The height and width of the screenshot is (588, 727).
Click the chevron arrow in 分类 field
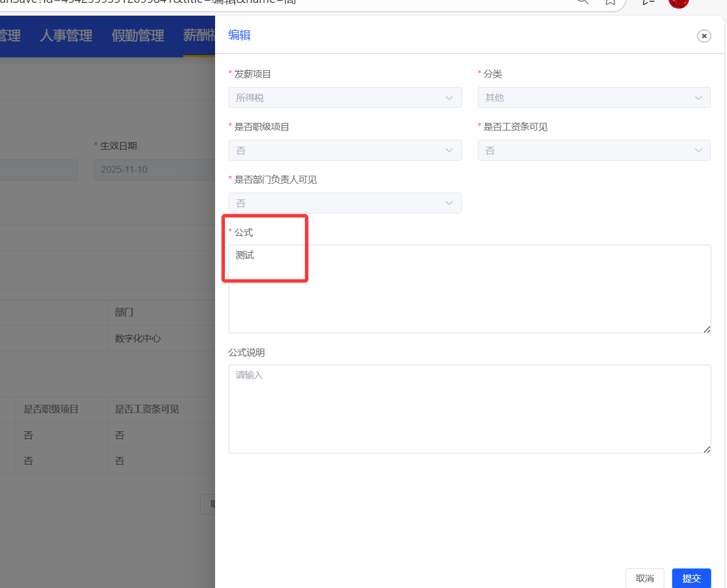pos(698,98)
